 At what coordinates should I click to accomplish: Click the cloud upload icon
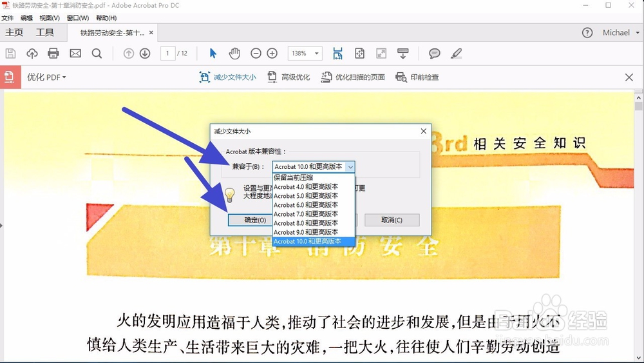pyautogui.click(x=32, y=54)
